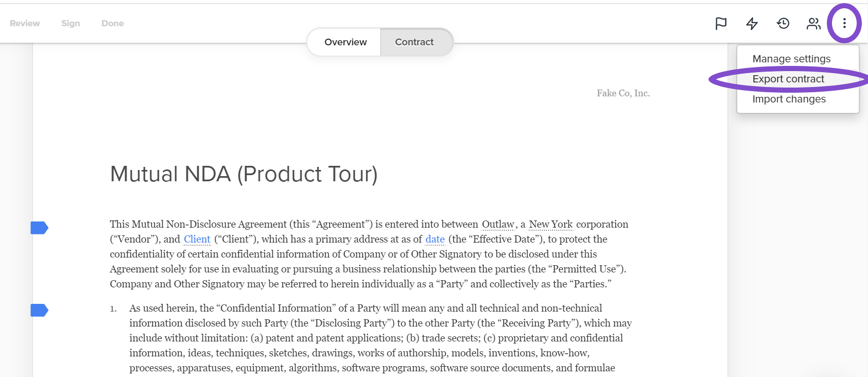Viewport: 868px width, 377px height.
Task: Choose Import changes from the menu
Action: [x=789, y=99]
